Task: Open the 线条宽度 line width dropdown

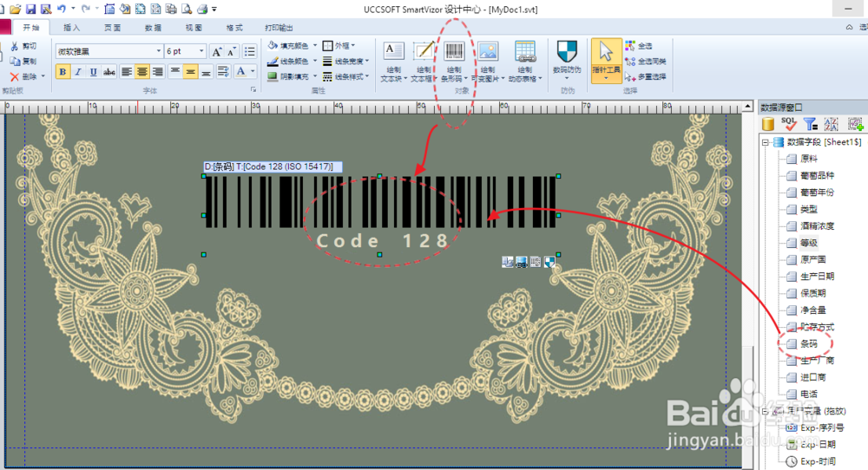Action: pyautogui.click(x=346, y=61)
